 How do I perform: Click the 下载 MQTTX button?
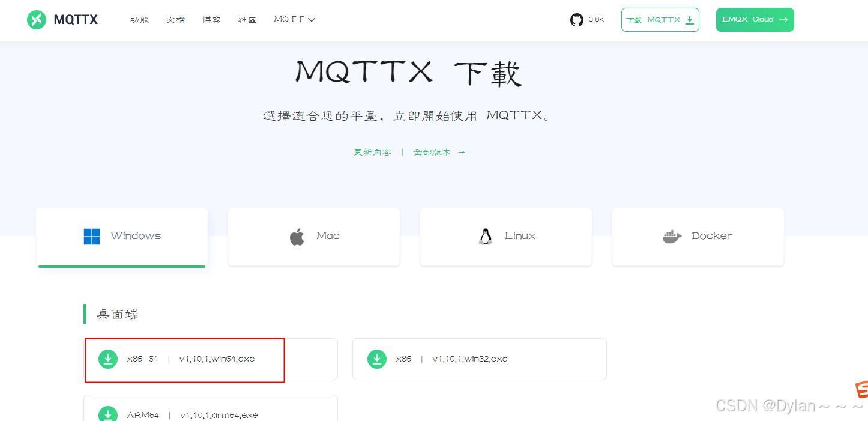(660, 20)
